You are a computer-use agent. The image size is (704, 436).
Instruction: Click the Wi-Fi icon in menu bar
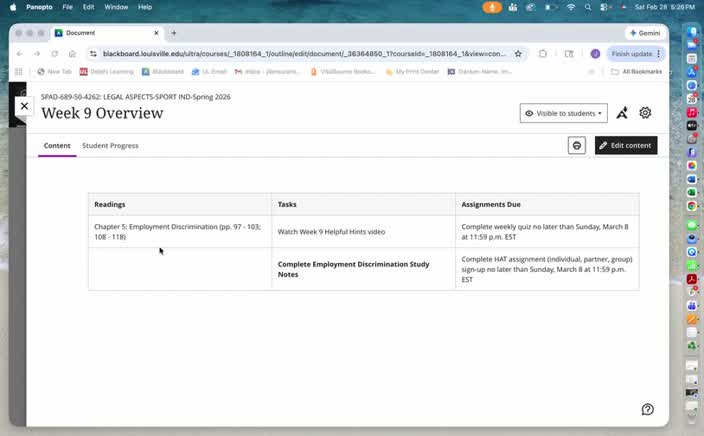571,7
